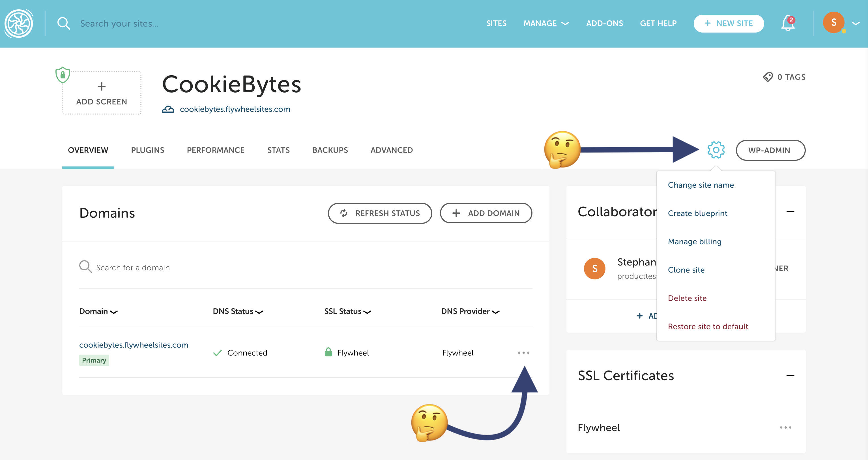Expand the MANAGE dropdown menu
Viewport: 868px width, 460px height.
click(x=546, y=23)
